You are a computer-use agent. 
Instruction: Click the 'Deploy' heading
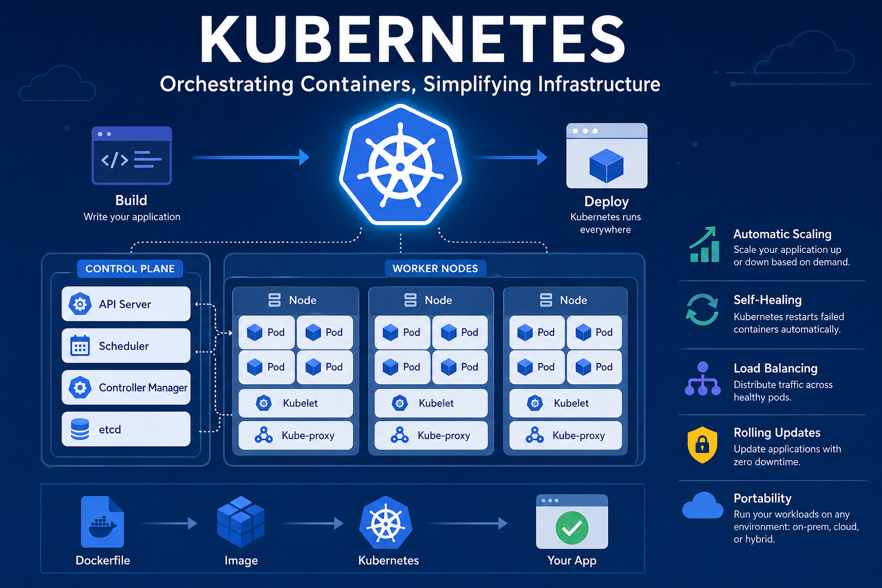606,202
